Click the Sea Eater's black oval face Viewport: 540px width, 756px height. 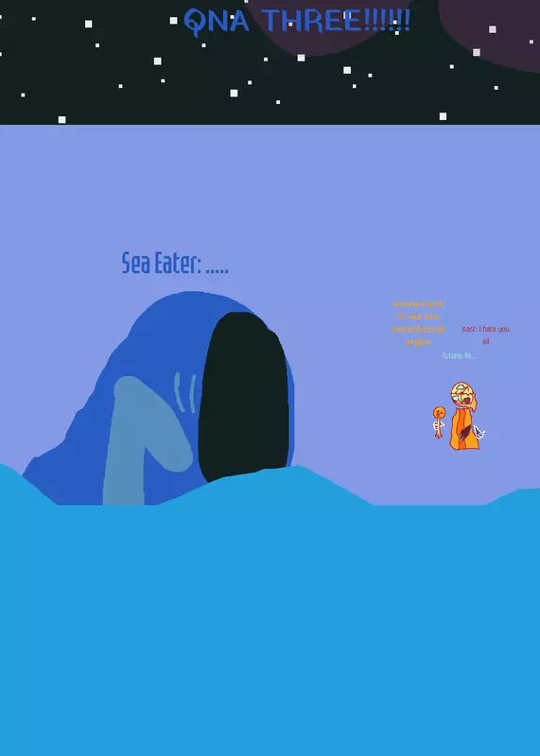[244, 396]
